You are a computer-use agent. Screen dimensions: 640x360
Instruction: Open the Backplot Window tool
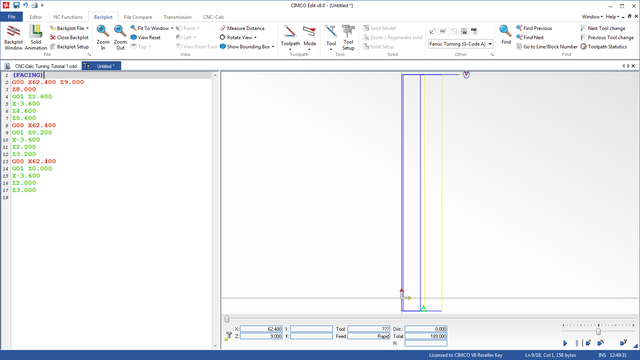click(13, 37)
